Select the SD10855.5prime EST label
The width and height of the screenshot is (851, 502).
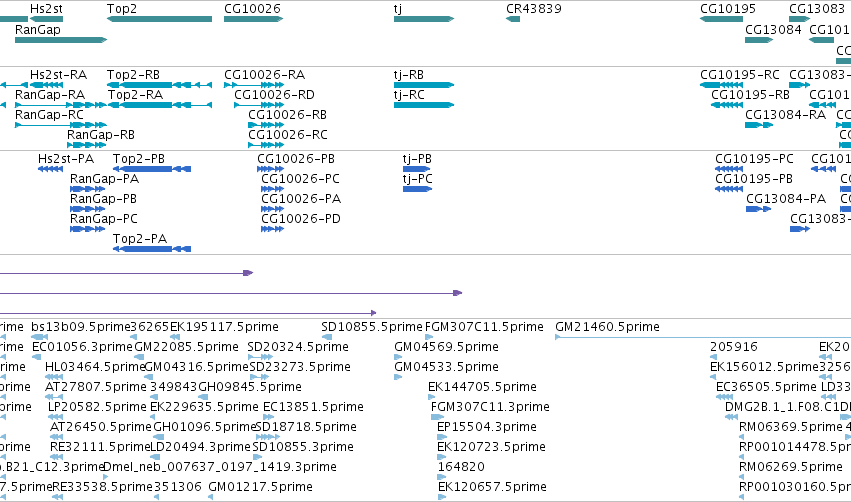(x=372, y=327)
